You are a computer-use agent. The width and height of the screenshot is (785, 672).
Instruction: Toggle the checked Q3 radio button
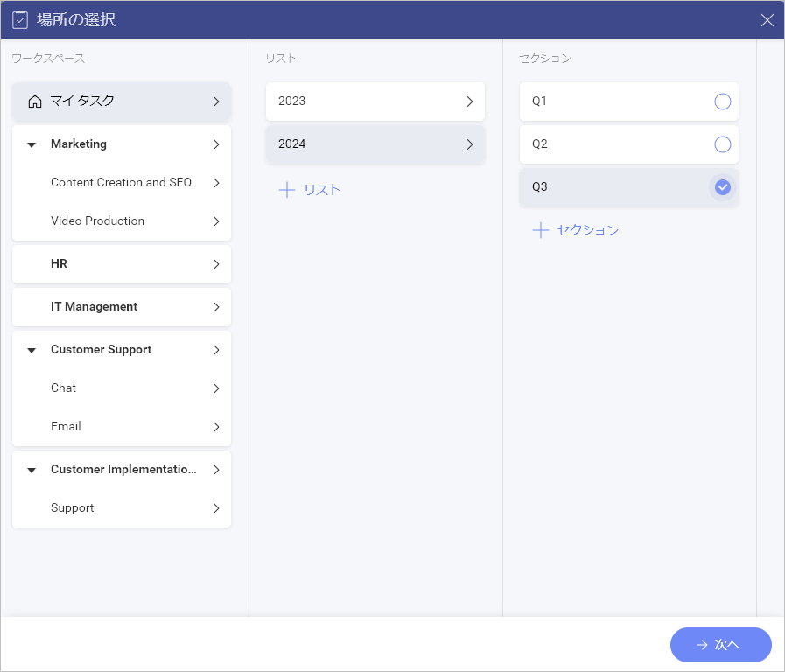tap(722, 187)
